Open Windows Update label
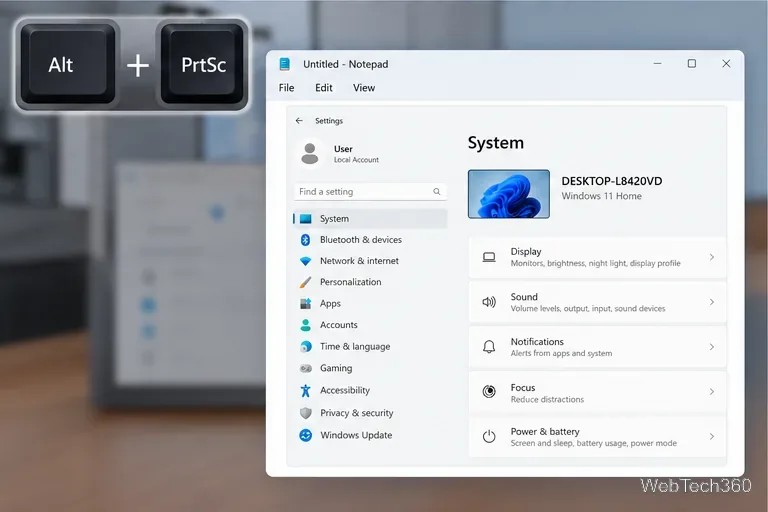The image size is (768, 512). tap(356, 435)
